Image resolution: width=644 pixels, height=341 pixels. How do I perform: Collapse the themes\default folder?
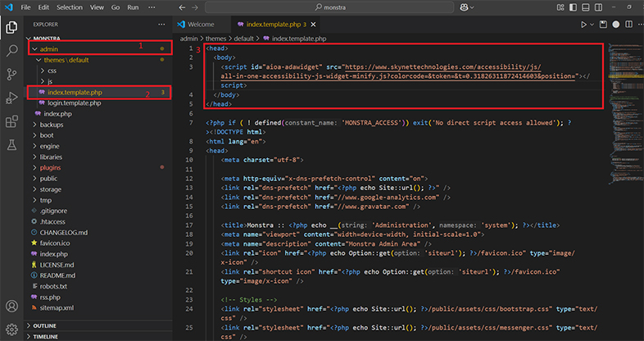(x=39, y=60)
